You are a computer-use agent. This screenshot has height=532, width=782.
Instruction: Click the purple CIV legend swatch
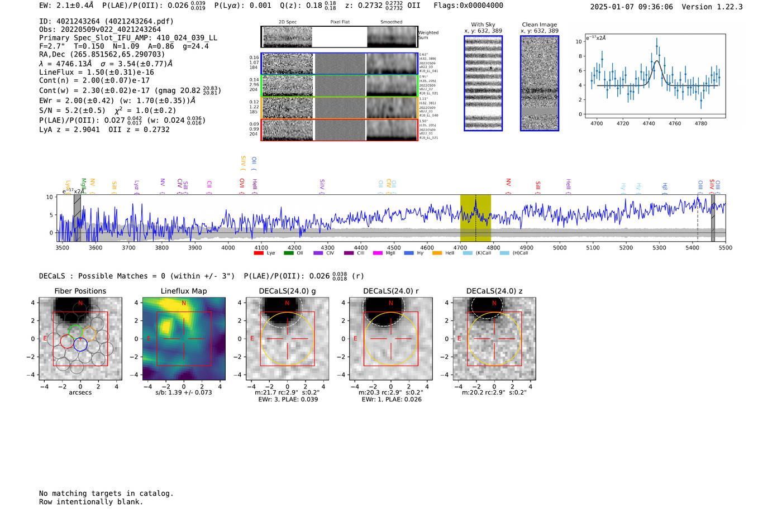click(x=318, y=253)
